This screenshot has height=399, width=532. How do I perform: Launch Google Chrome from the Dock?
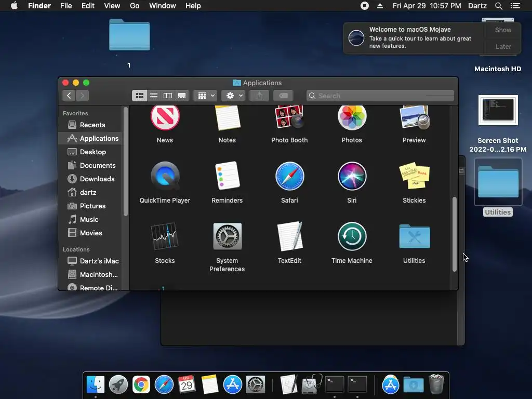141,384
